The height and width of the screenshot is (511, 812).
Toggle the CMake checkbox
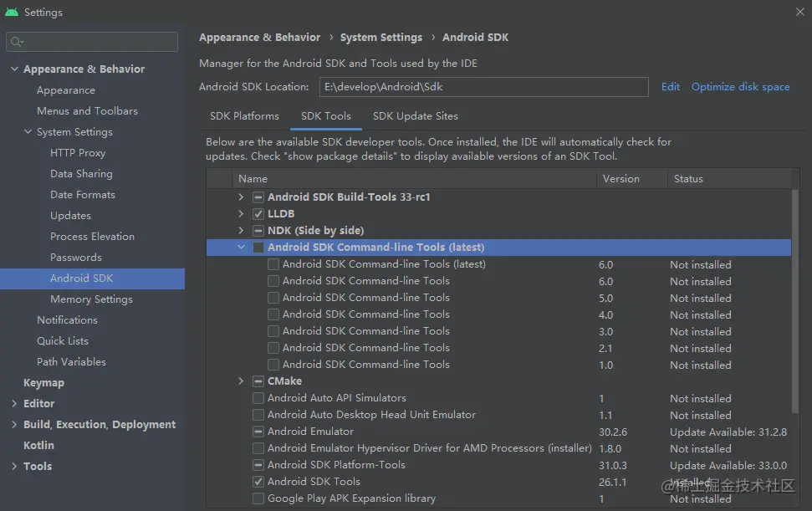[258, 381]
